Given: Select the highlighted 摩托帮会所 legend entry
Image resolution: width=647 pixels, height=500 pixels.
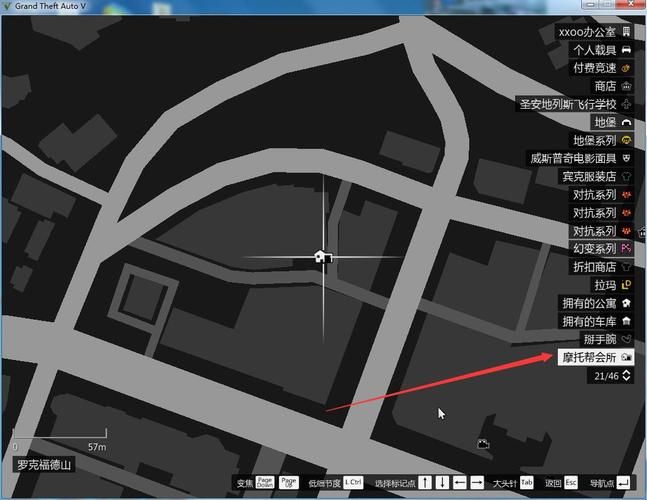Looking at the screenshot, I should point(596,357).
